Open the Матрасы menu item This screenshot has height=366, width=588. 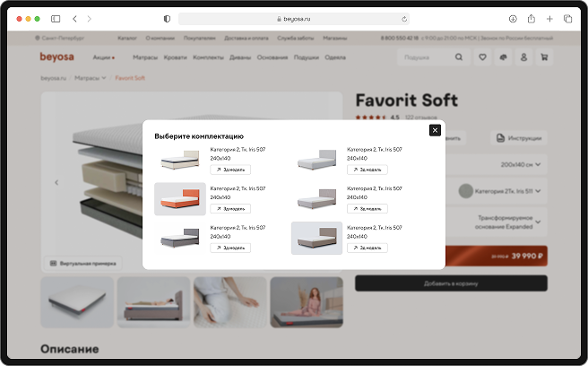pos(145,57)
